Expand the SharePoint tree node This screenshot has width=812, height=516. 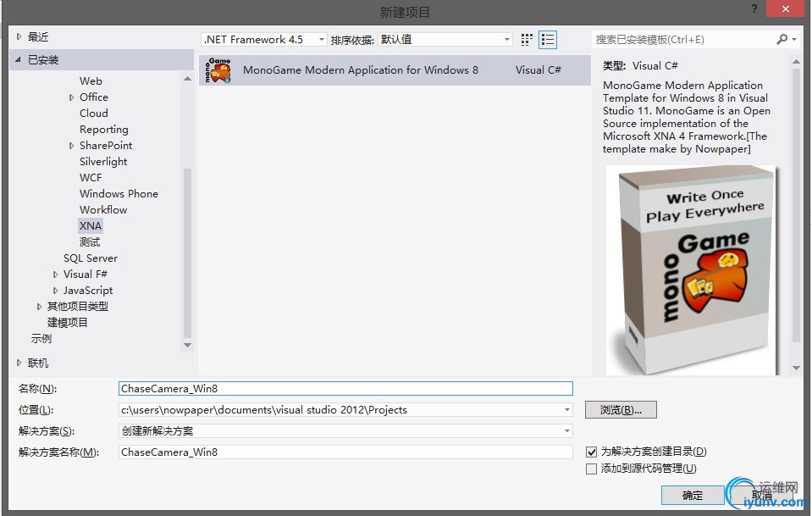click(x=71, y=146)
